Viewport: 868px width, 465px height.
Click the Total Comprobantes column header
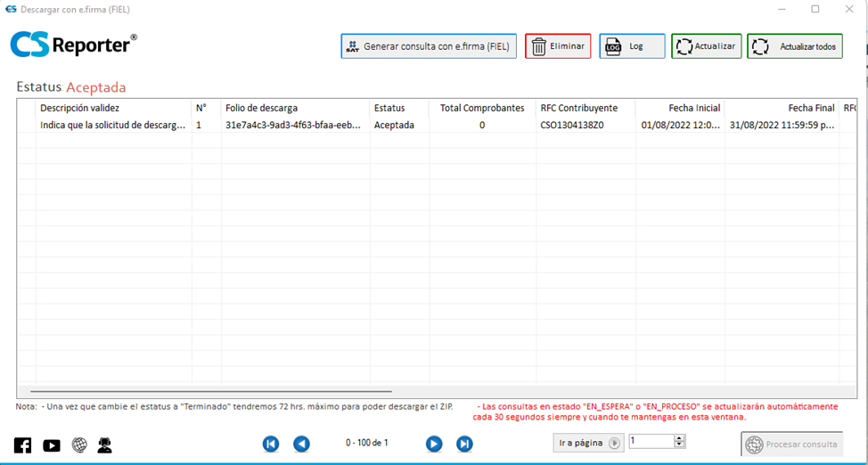point(482,108)
